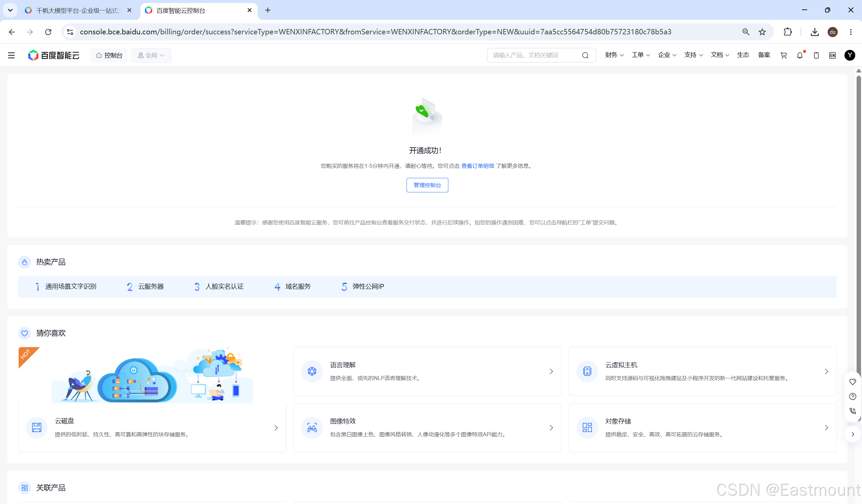The image size is (862, 504).
Task: Bookmark this page with the star
Action: pyautogui.click(x=762, y=32)
